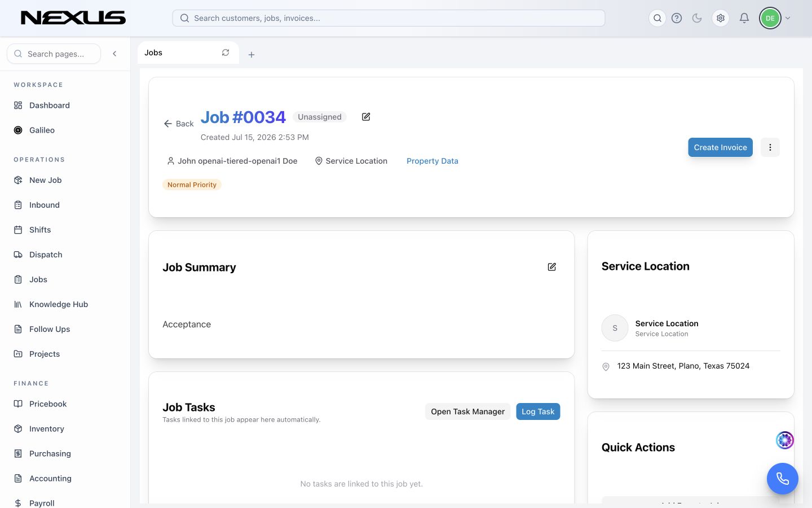Open Shifts in the sidebar
812x508 pixels.
(40, 230)
